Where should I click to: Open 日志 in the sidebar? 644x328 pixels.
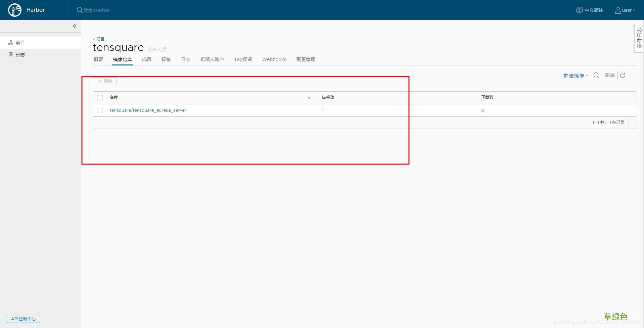click(x=40, y=55)
